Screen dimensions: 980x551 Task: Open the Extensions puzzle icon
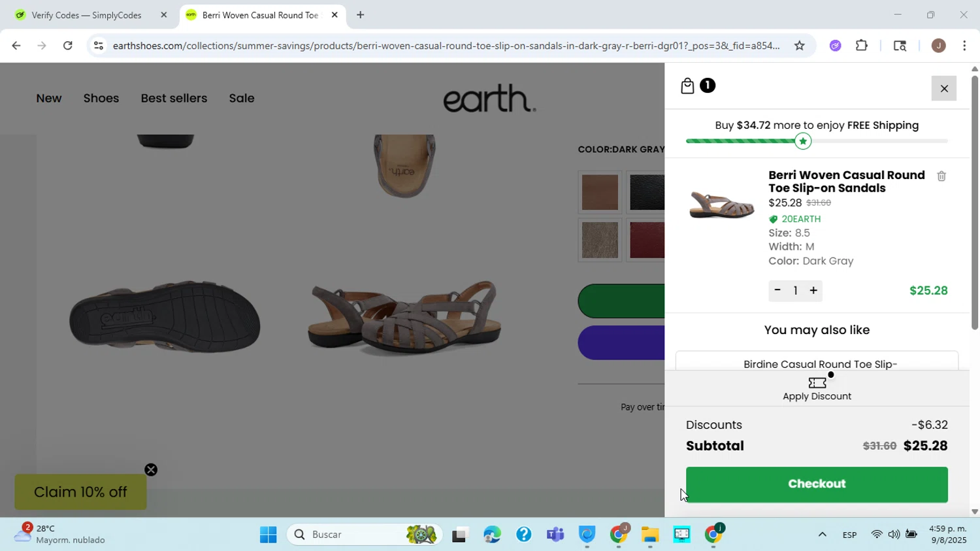pos(862,46)
